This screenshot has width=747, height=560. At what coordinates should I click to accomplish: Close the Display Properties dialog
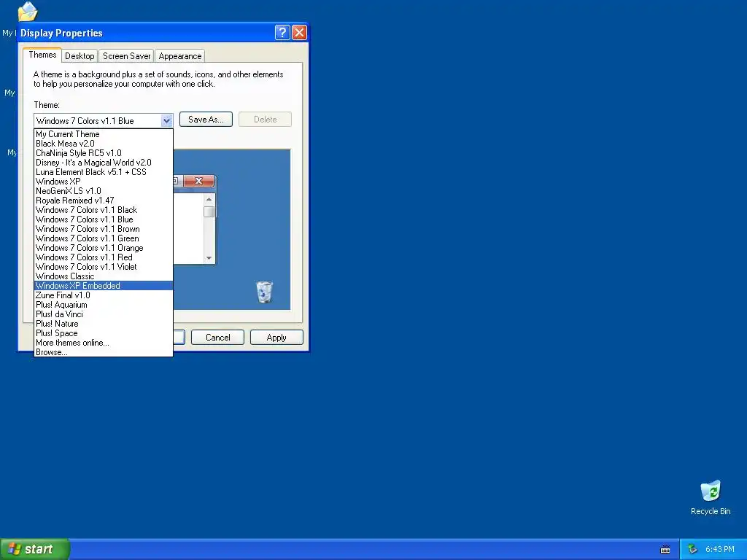point(299,32)
